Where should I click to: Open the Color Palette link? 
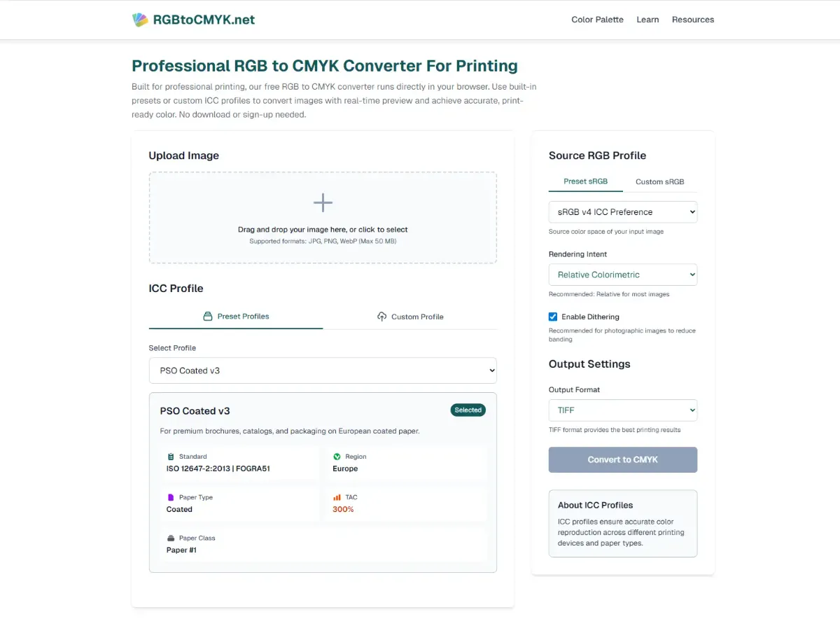tap(597, 20)
